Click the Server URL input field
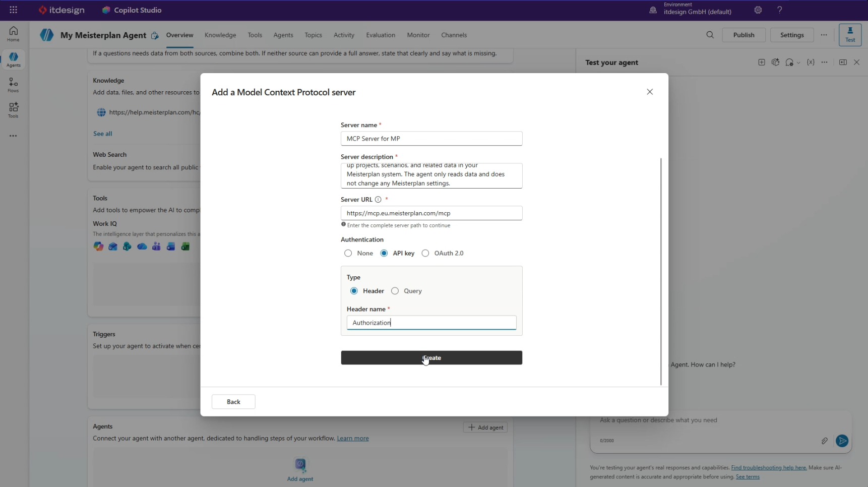 431,213
